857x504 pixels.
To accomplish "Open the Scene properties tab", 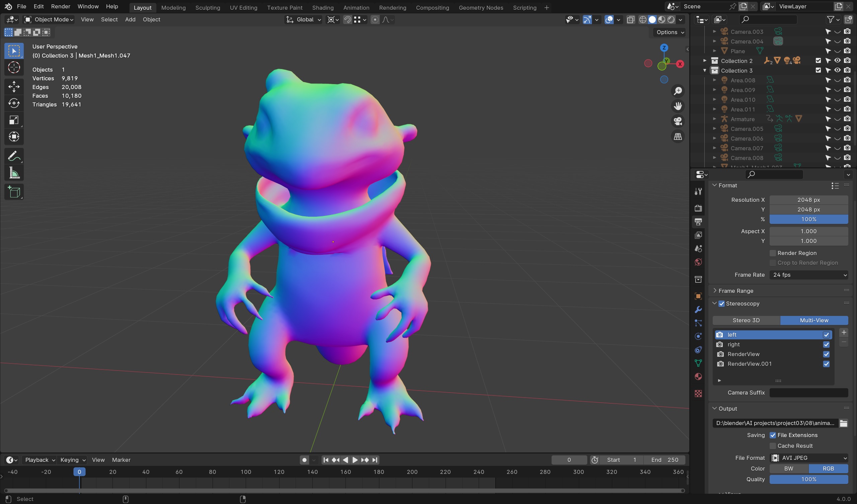I will [x=698, y=249].
